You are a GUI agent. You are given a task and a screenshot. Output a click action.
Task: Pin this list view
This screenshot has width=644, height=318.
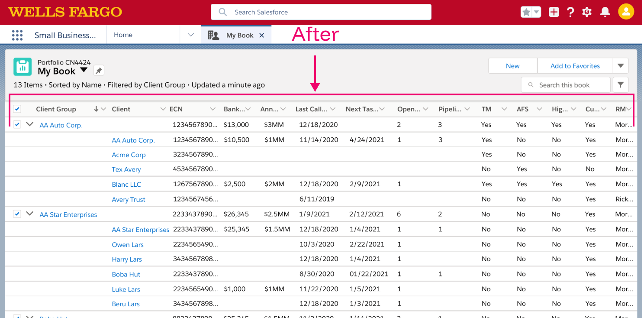point(99,71)
